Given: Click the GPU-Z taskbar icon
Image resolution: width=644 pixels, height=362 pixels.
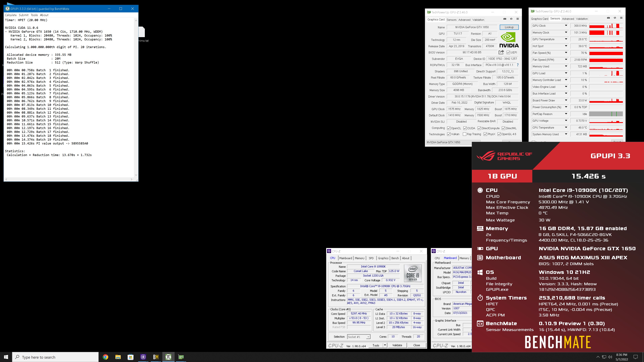Looking at the screenshot, I should point(181,357).
